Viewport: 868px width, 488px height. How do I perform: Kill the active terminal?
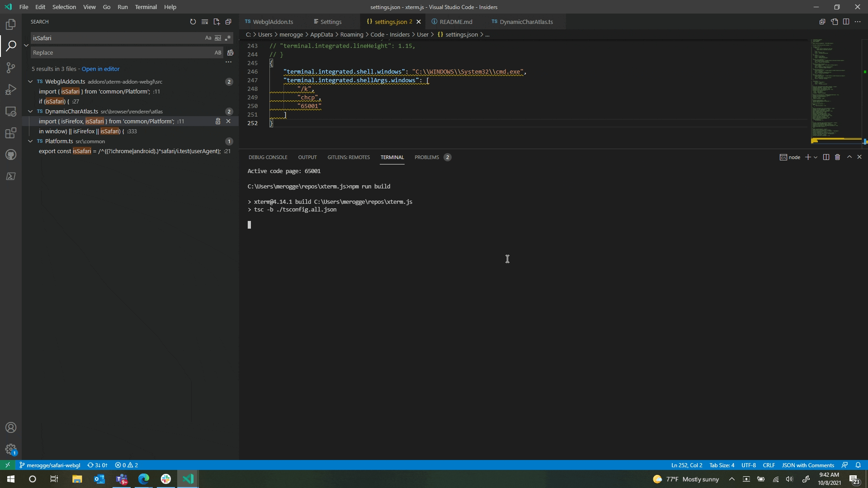pos(838,157)
